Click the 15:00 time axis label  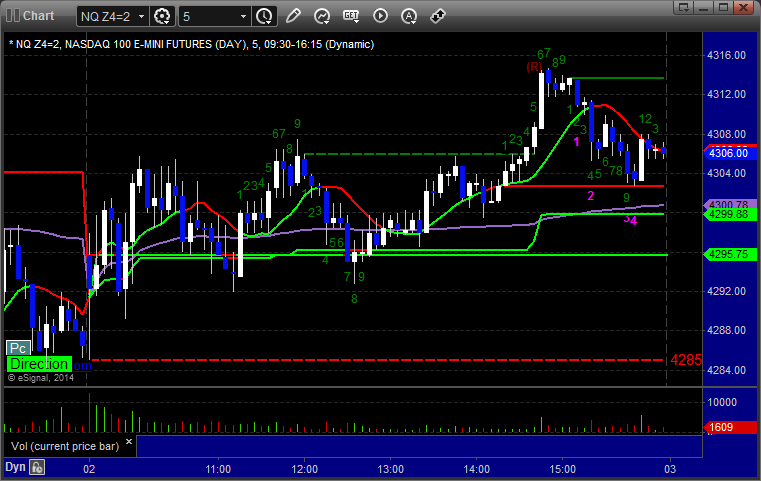tap(562, 469)
